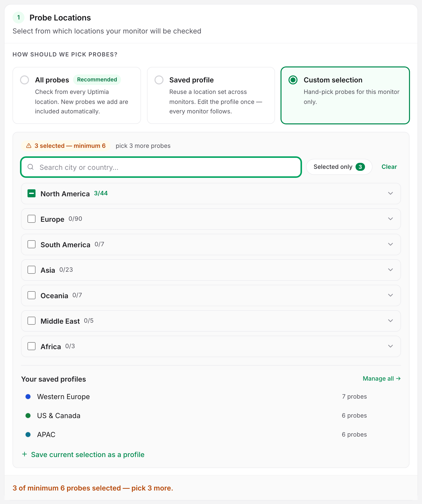Screen dimensions: 422x504
Task: Click the US & Canada green color dot
Action: coord(28,416)
